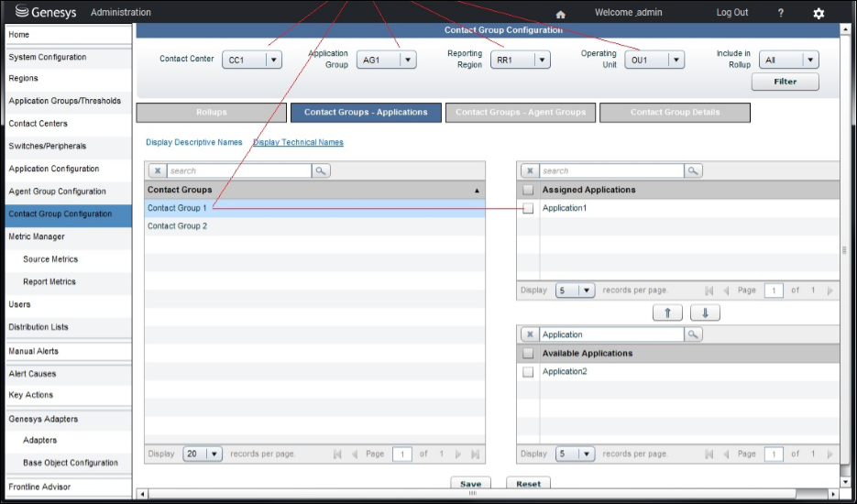Change Contact Groups records per page dropdown
The width and height of the screenshot is (857, 504).
coord(203,454)
